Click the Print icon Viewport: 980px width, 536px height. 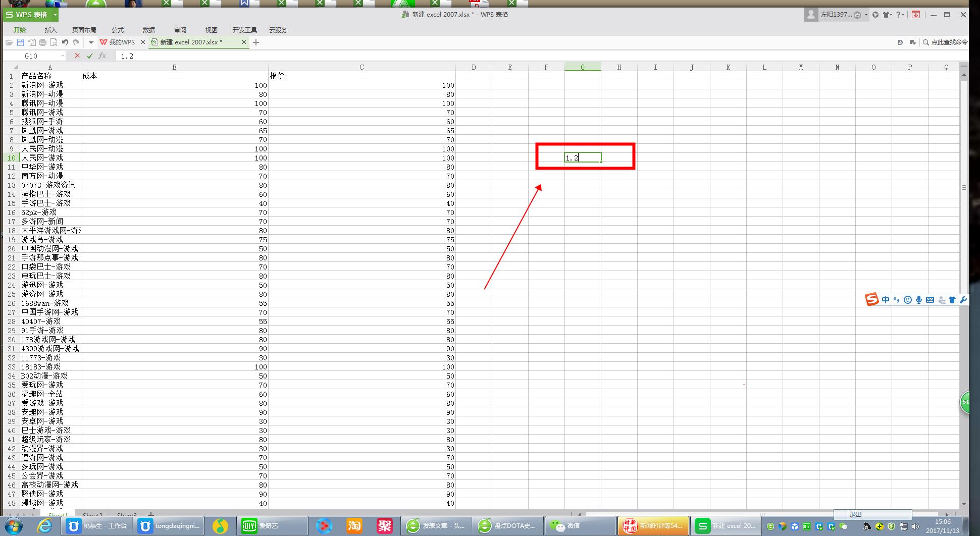43,42
